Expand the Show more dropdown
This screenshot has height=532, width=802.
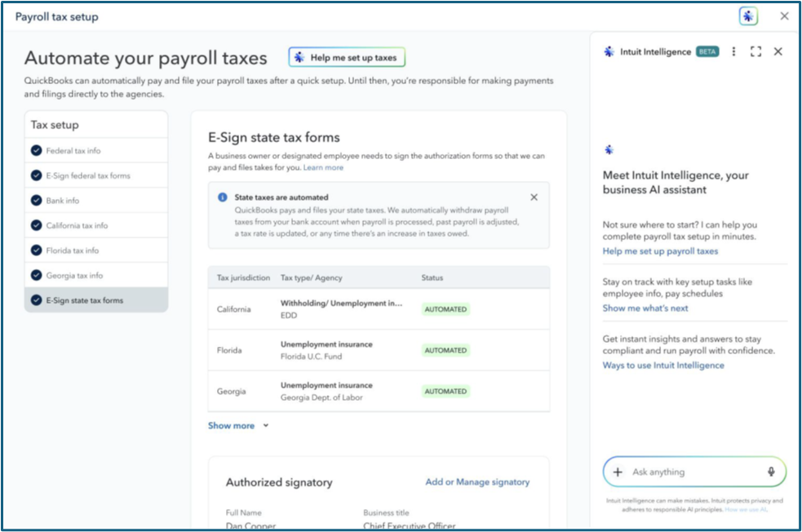237,426
